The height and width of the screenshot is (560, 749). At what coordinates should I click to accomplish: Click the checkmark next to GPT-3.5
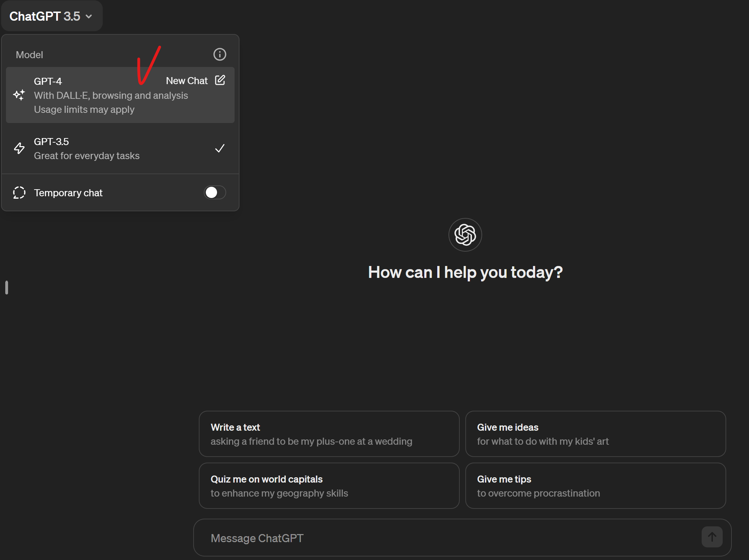coord(220,148)
